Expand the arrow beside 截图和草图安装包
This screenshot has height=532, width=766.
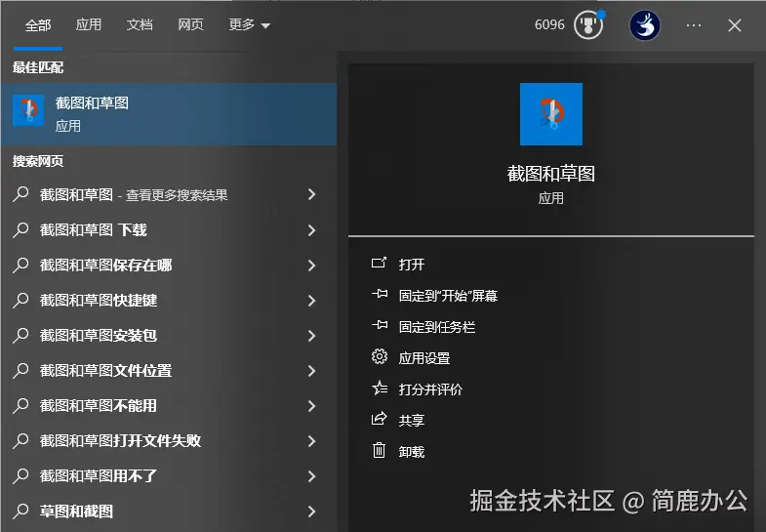point(311,336)
